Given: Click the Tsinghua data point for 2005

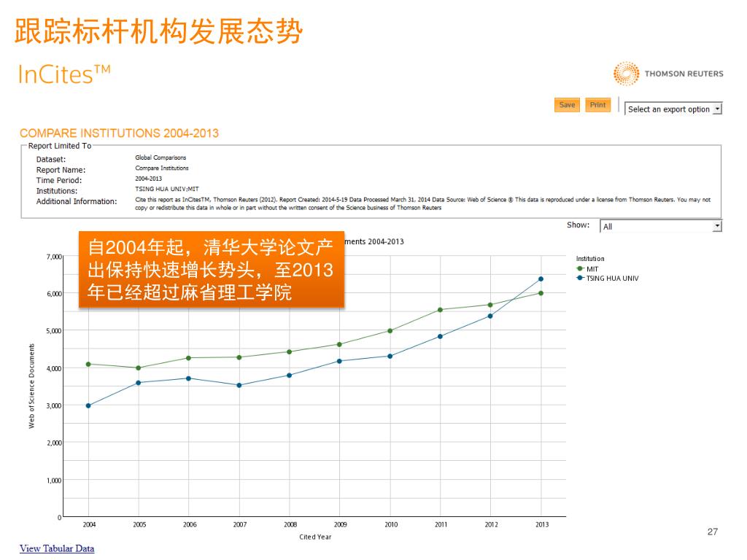Looking at the screenshot, I should [138, 382].
